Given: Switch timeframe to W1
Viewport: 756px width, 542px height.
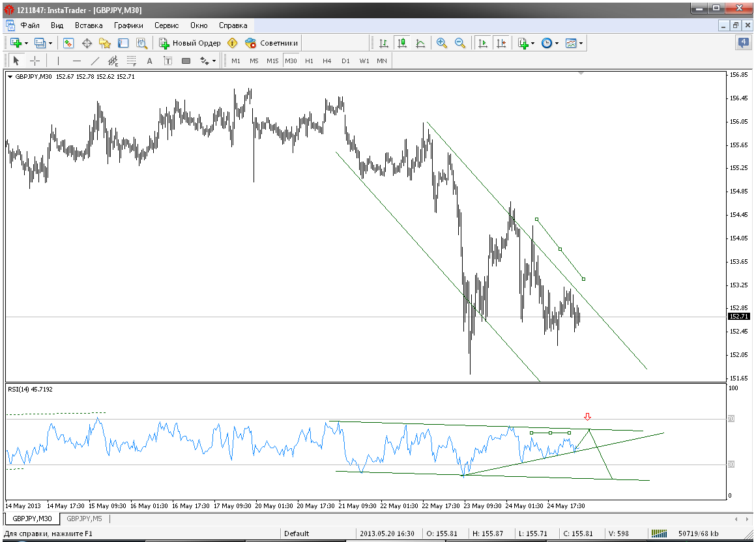Looking at the screenshot, I should pyautogui.click(x=364, y=61).
